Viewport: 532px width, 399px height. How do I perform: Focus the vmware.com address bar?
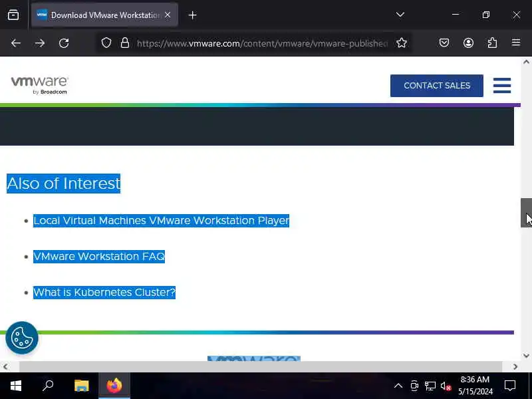pos(262,43)
